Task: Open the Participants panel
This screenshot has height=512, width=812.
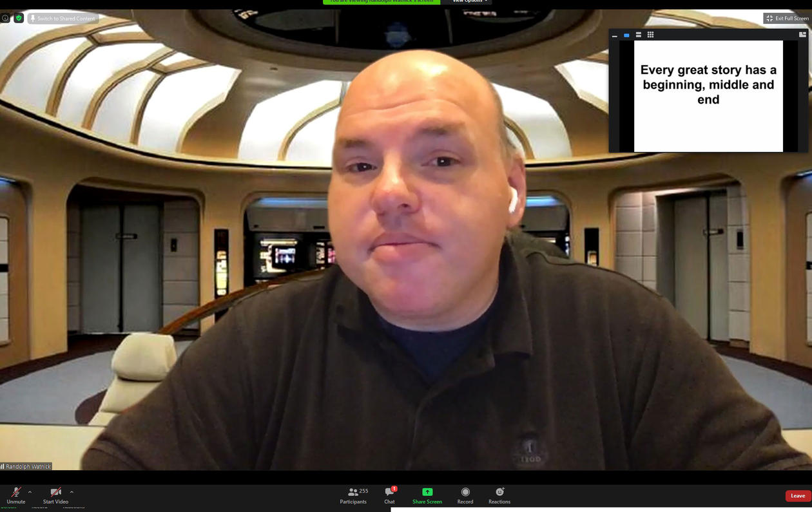Action: point(353,495)
